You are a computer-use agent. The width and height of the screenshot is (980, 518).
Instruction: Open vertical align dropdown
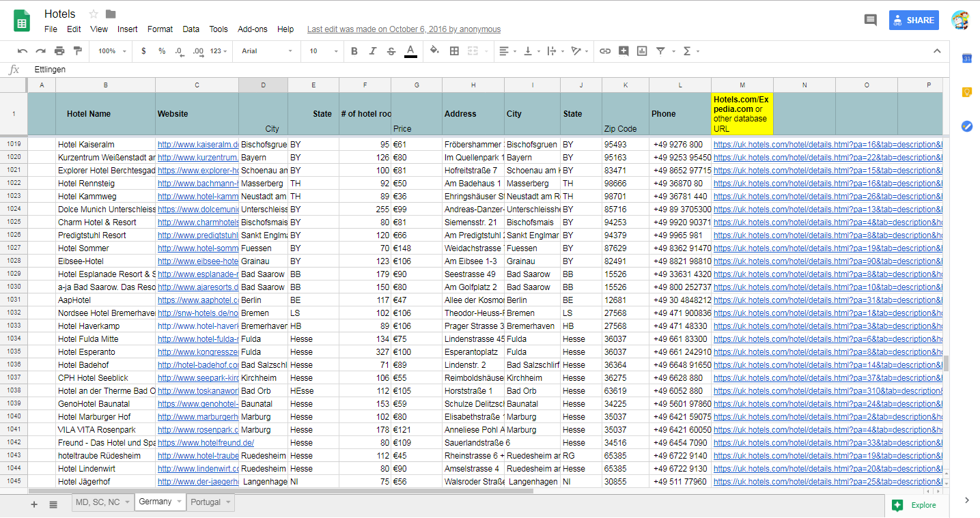531,51
